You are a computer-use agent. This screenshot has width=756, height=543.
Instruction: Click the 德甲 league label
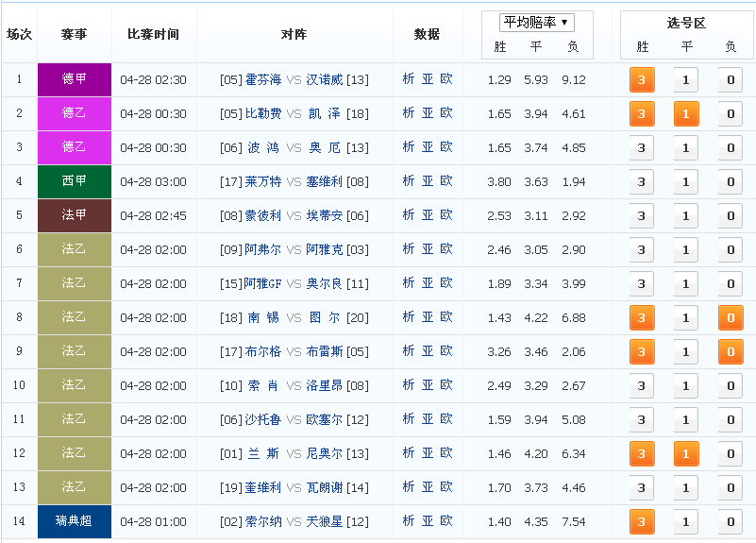click(75, 79)
